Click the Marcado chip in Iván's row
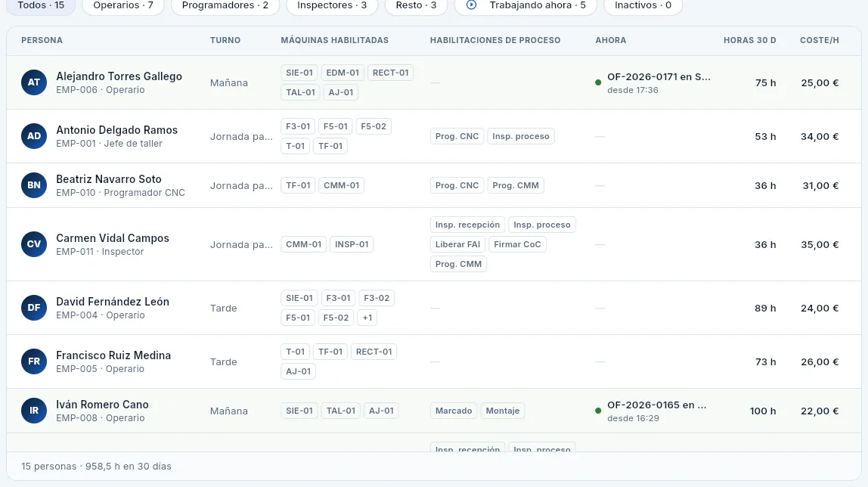The height and width of the screenshot is (487, 868). [454, 411]
